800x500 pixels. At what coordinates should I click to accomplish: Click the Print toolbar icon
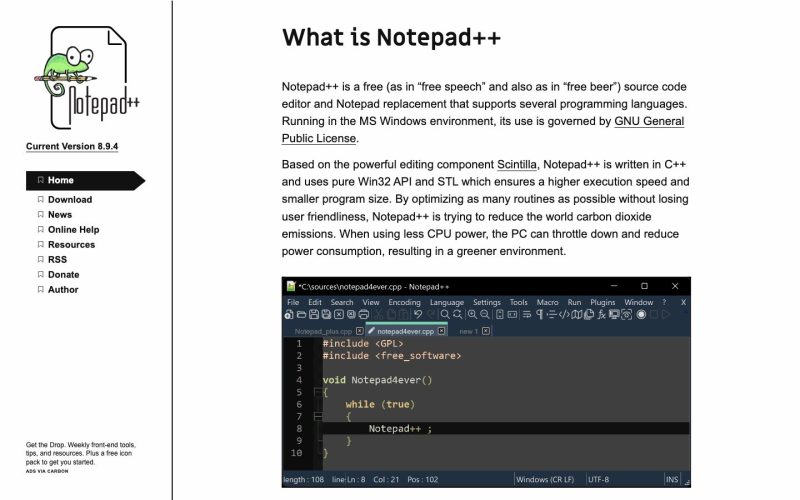pyautogui.click(x=364, y=315)
